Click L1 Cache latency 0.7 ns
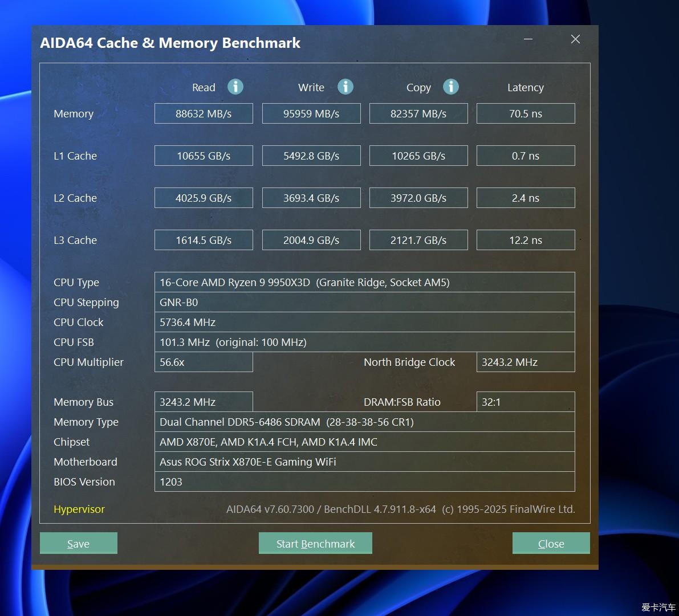The height and width of the screenshot is (616, 679). (x=526, y=156)
